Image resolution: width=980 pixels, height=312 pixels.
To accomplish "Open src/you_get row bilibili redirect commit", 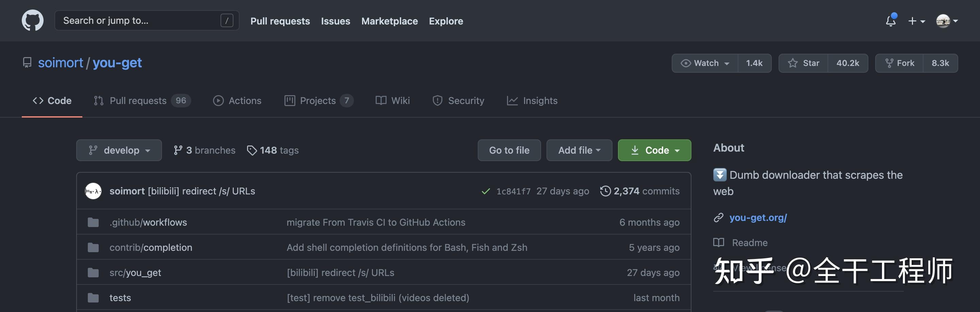I will [x=341, y=273].
